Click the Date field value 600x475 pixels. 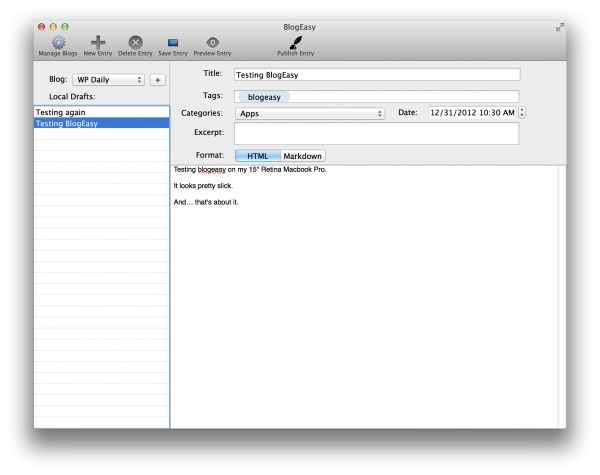472,113
